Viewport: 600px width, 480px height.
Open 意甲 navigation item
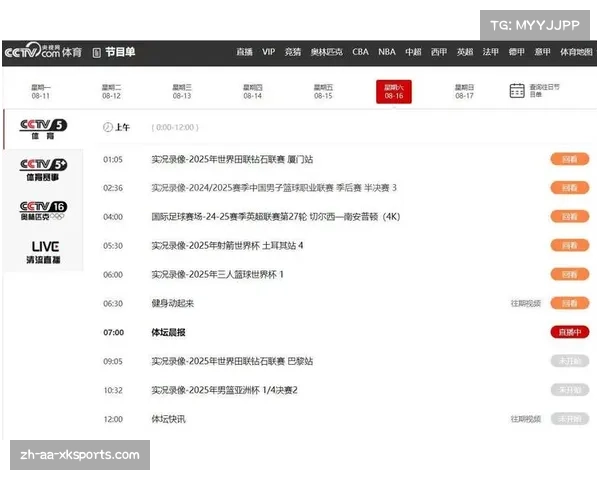click(x=543, y=52)
